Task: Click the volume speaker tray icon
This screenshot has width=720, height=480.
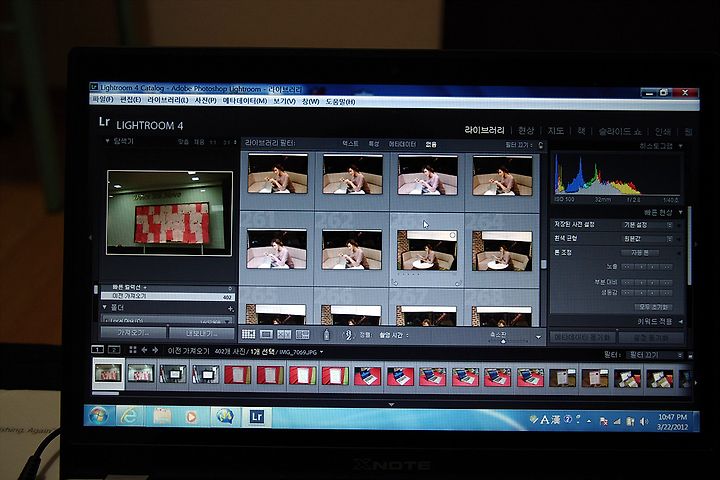Action: (x=644, y=421)
